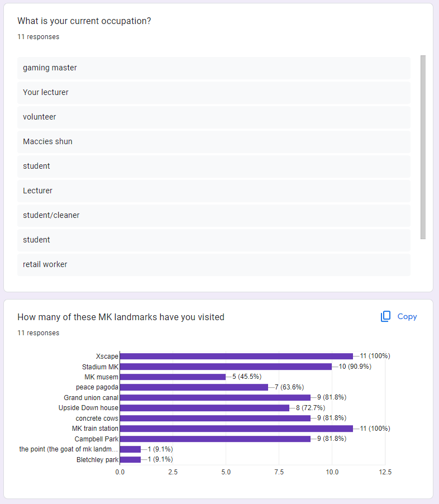The image size is (439, 504).
Task: Click the MK train station bar
Action: tap(236, 429)
